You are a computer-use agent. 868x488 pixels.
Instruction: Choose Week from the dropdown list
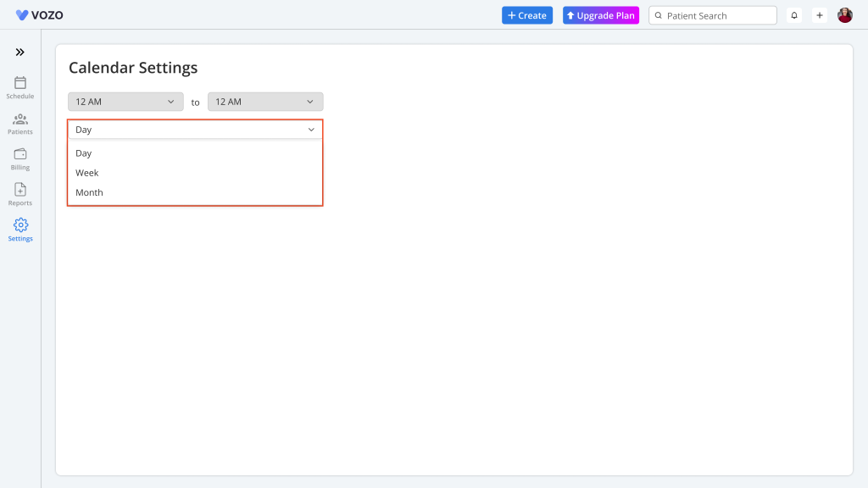(87, 173)
